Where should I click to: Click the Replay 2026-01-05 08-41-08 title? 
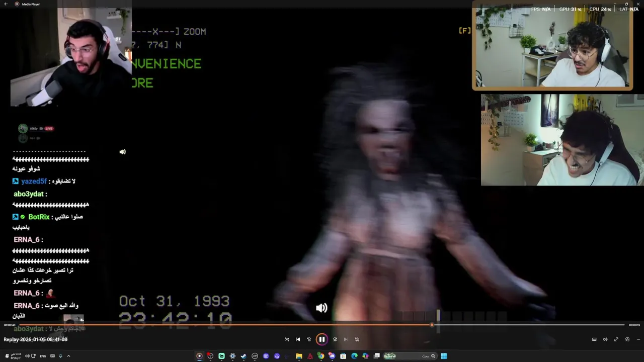pyautogui.click(x=35, y=339)
